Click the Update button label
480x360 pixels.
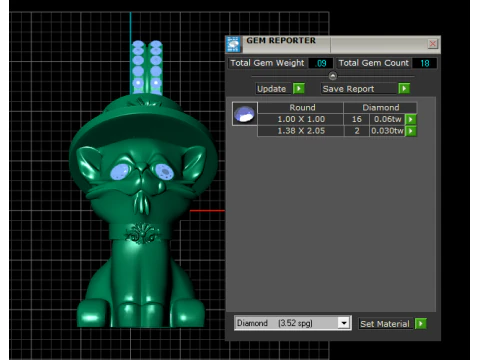tap(273, 89)
